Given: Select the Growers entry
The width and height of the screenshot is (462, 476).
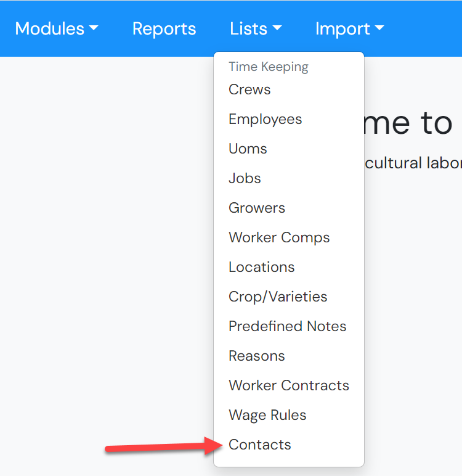Looking at the screenshot, I should [289, 208].
